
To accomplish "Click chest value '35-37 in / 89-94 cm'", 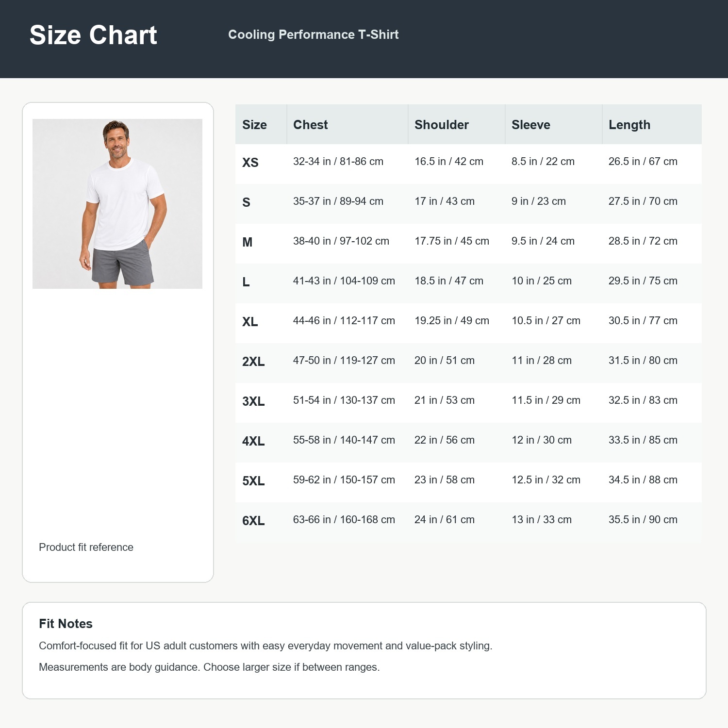I will [x=338, y=201].
